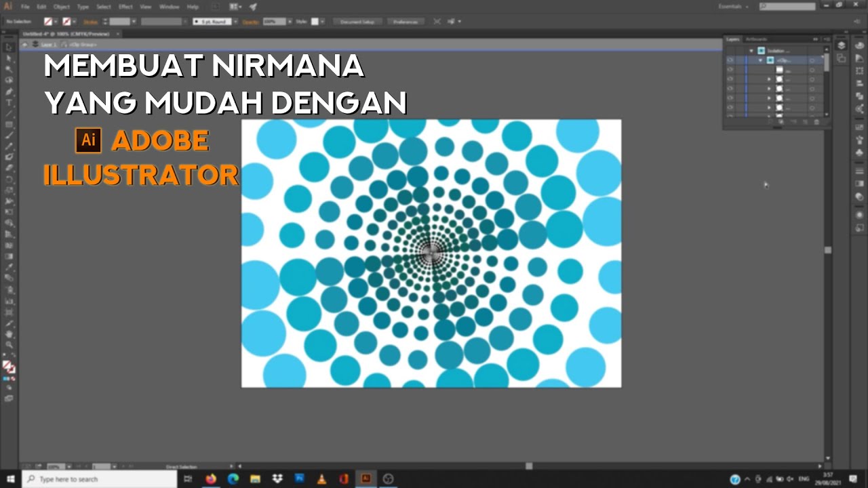Click the Fill and Stroke box in tools panel
This screenshot has width=868, height=488.
pos(9,367)
